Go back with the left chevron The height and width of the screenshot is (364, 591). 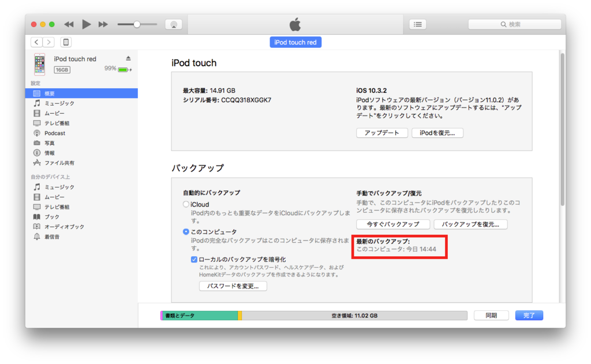pyautogui.click(x=36, y=42)
